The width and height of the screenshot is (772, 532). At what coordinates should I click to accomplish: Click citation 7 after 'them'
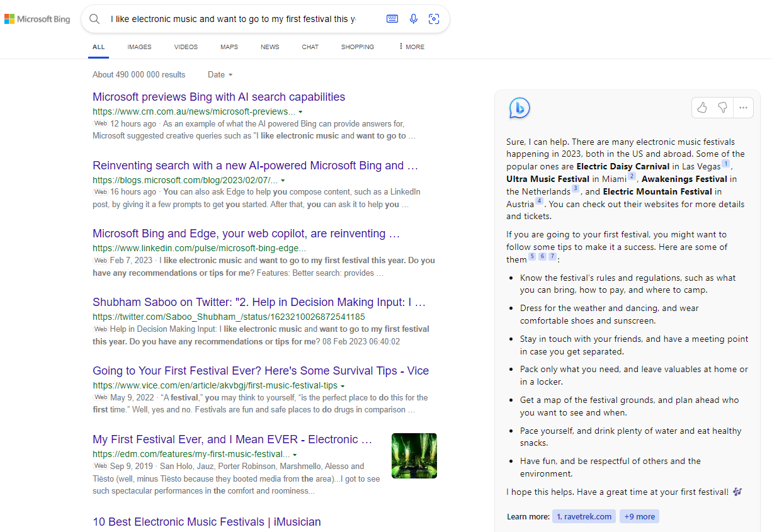[x=552, y=256]
